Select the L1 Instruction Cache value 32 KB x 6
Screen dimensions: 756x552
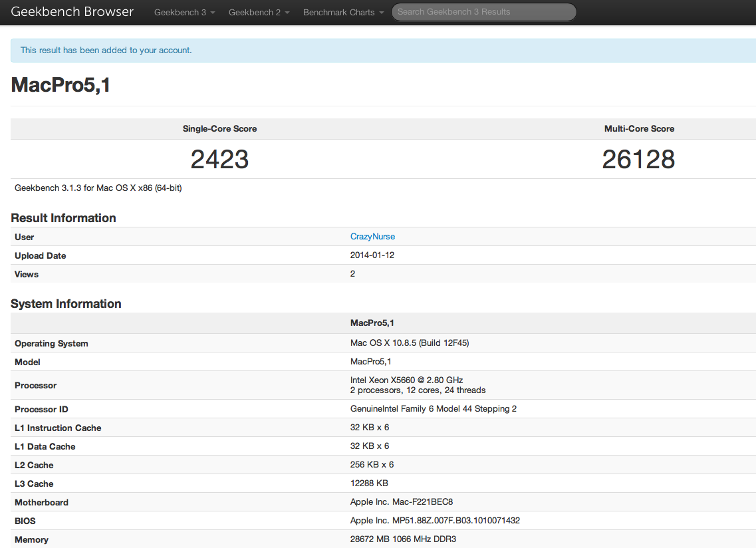point(369,428)
